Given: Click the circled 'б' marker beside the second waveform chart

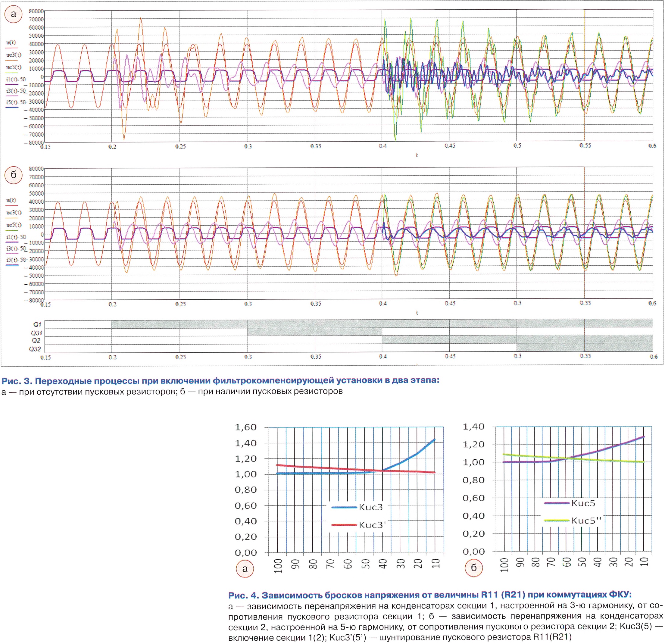Looking at the screenshot, I should click(x=13, y=175).
